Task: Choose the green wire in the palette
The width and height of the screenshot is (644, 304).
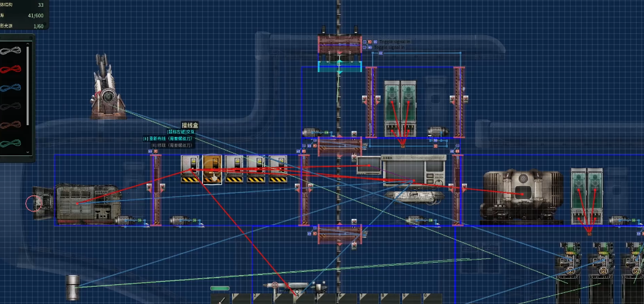Action: (10, 143)
